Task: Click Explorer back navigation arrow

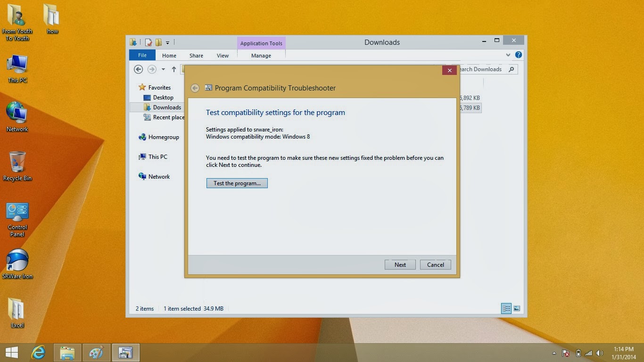Action: 138,69
